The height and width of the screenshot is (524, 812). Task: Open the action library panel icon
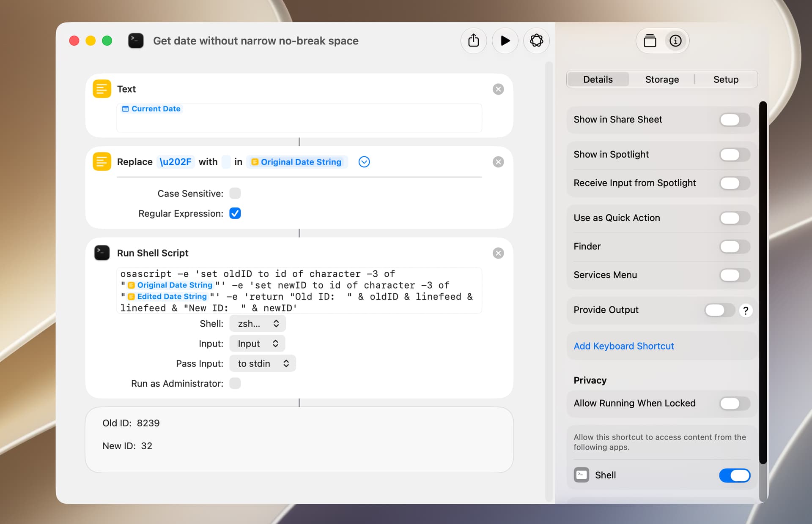(650, 41)
